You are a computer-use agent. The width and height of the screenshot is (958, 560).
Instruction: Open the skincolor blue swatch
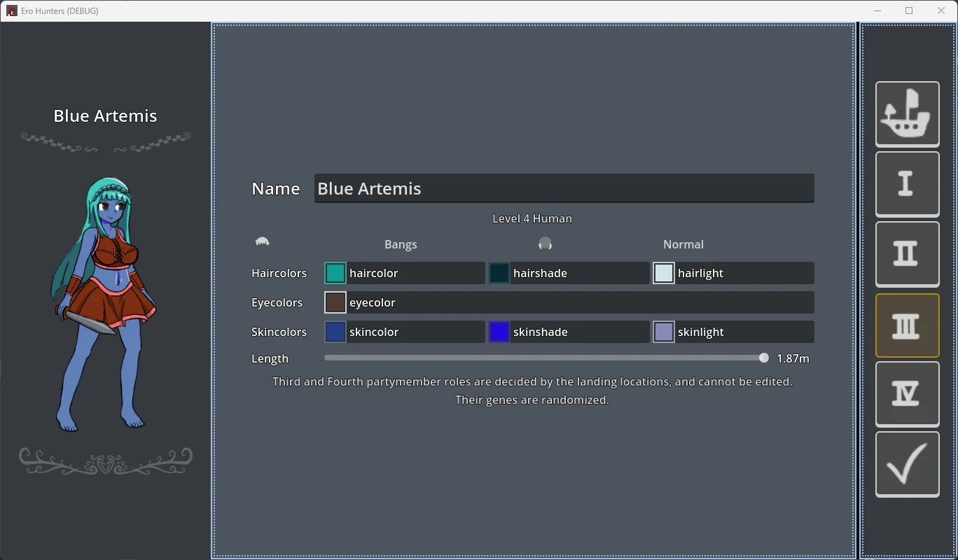(335, 332)
